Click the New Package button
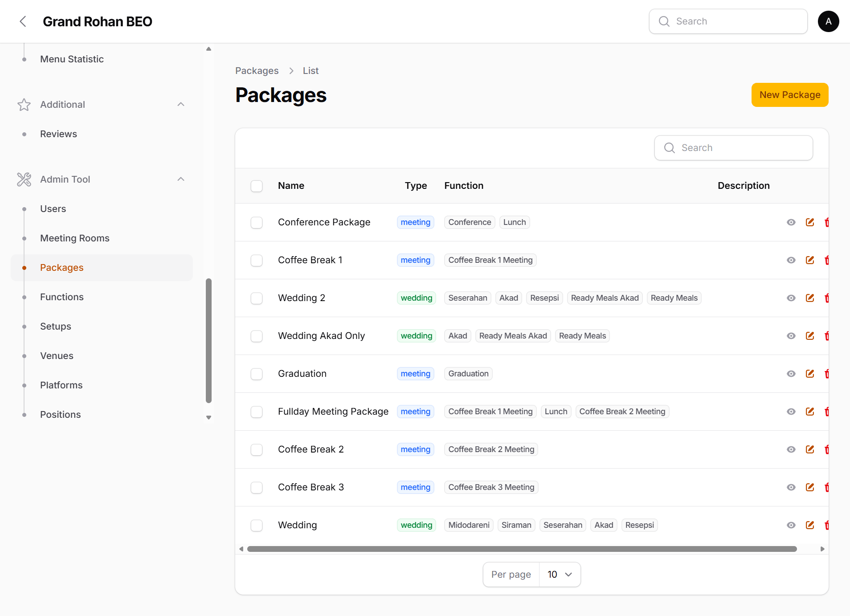Screen dimensions: 850x616 pos(790,95)
